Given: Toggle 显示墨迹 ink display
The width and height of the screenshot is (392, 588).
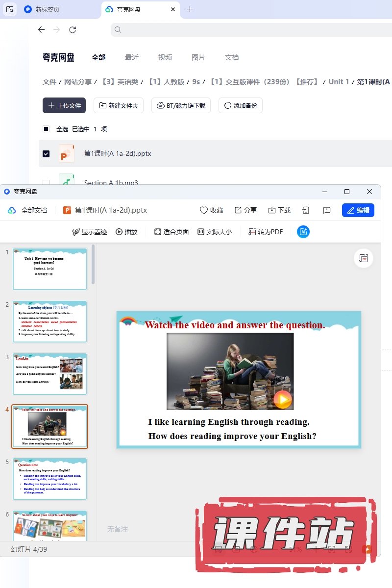Looking at the screenshot, I should pyautogui.click(x=90, y=232).
